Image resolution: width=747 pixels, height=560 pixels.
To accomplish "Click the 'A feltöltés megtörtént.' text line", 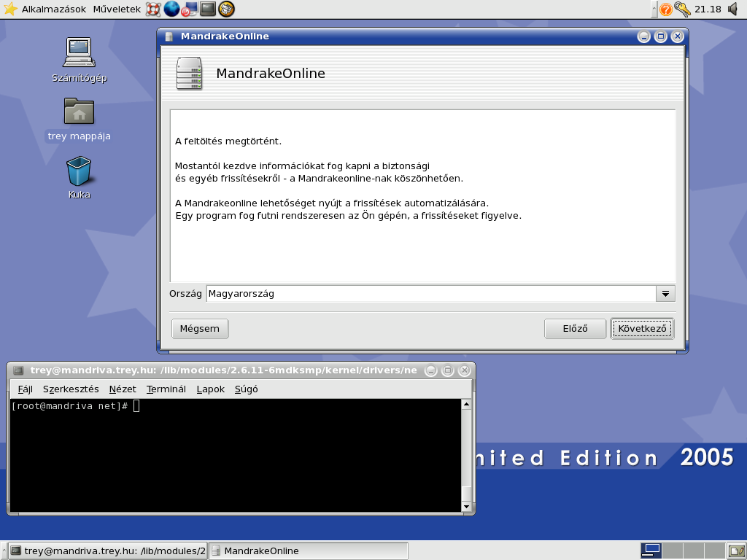I will tap(228, 141).
